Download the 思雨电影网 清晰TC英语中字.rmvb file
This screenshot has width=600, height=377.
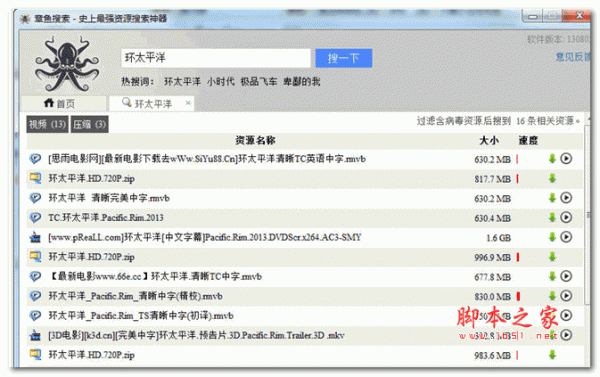click(552, 159)
